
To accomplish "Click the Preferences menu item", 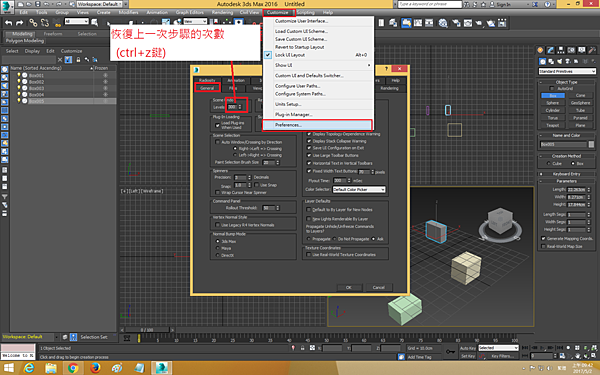I will (317, 125).
